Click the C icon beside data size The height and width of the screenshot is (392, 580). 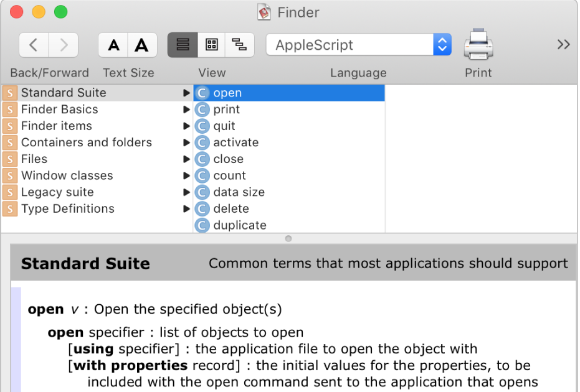tap(202, 192)
